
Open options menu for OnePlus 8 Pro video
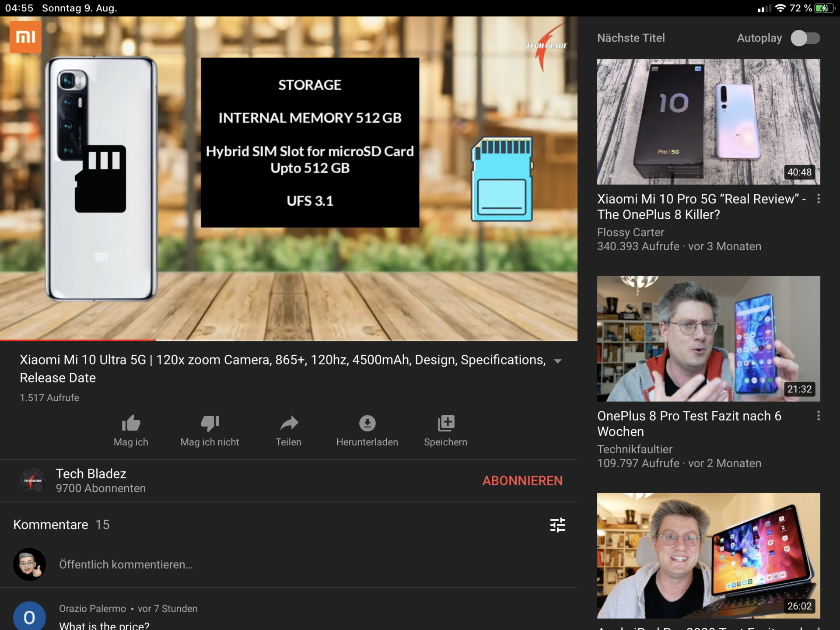[819, 416]
